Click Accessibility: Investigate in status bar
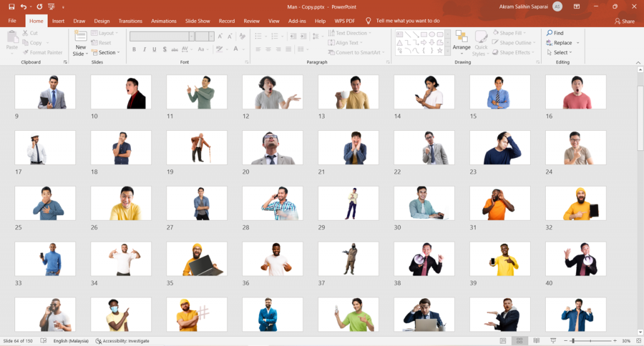 [x=123, y=340]
